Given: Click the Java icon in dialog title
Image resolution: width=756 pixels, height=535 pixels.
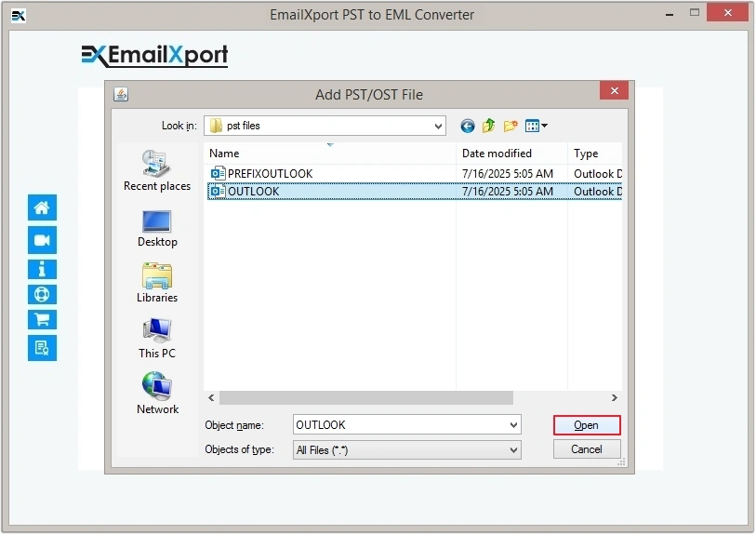Looking at the screenshot, I should click(x=121, y=94).
